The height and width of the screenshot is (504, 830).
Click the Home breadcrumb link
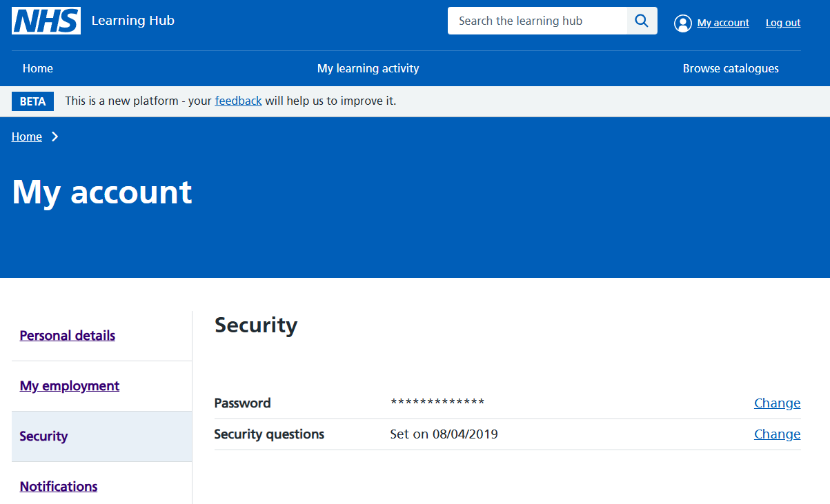pyautogui.click(x=27, y=137)
